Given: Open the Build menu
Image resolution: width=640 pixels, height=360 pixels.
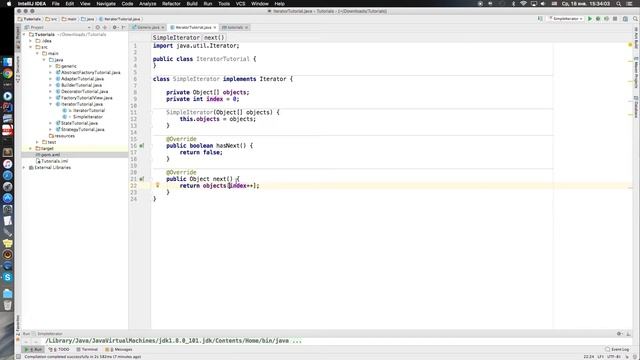Looking at the screenshot, I should [192, 4].
